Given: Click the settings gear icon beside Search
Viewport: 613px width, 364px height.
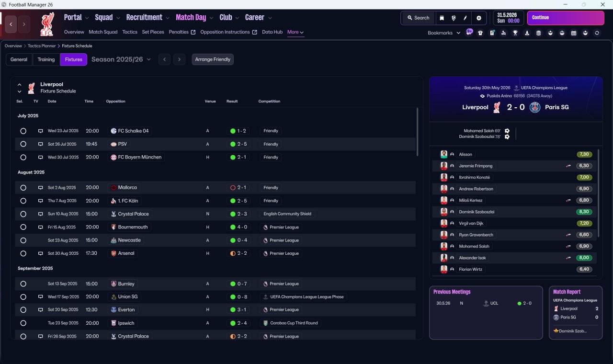Looking at the screenshot, I should tap(478, 18).
